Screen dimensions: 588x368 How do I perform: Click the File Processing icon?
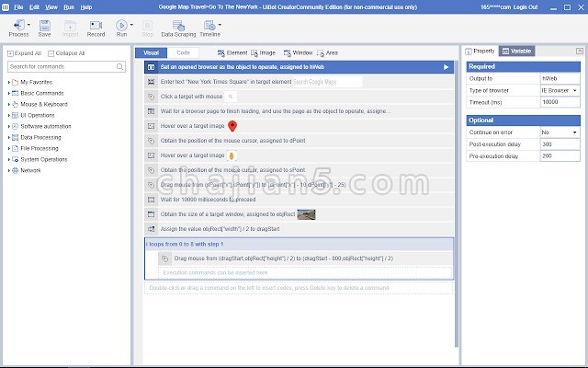(x=15, y=149)
